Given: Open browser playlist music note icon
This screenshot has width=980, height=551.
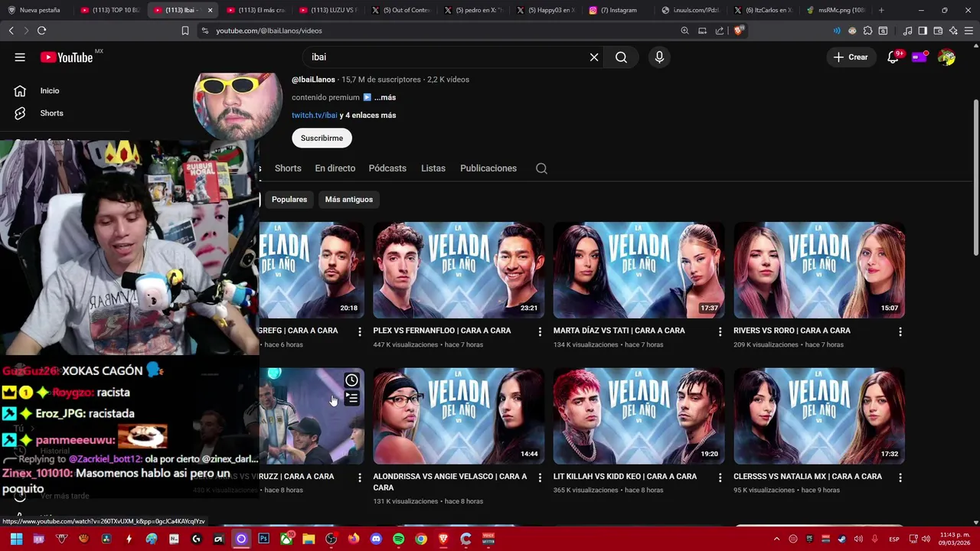Looking at the screenshot, I should (x=907, y=31).
